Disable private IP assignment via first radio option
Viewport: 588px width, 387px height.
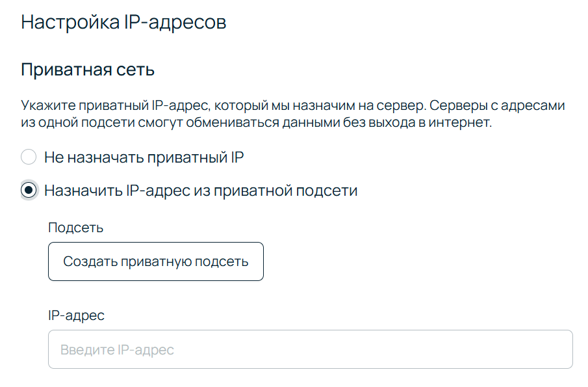29,157
